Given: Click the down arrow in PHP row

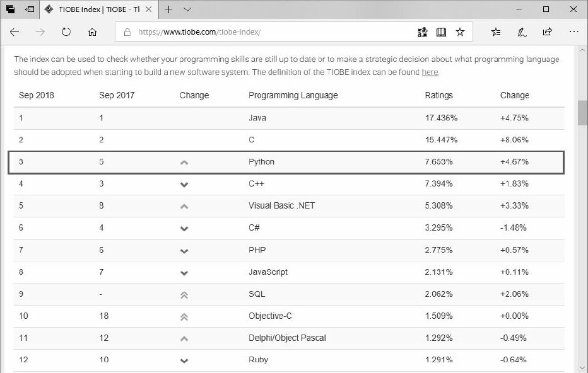Looking at the screenshot, I should click(x=184, y=251).
